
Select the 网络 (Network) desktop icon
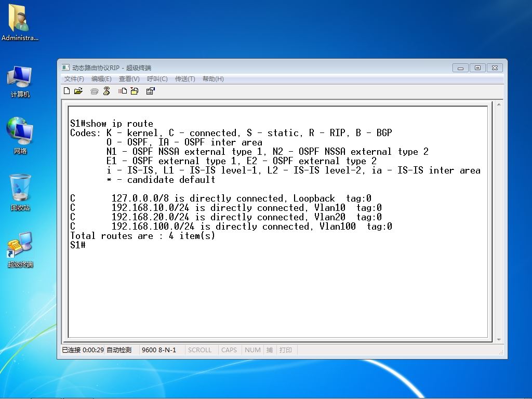pos(20,136)
